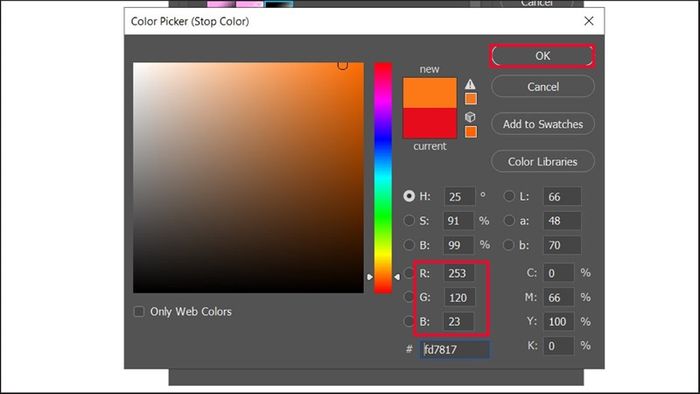The width and height of the screenshot is (700, 394).
Task: Click the new orange color preview
Action: 429,93
